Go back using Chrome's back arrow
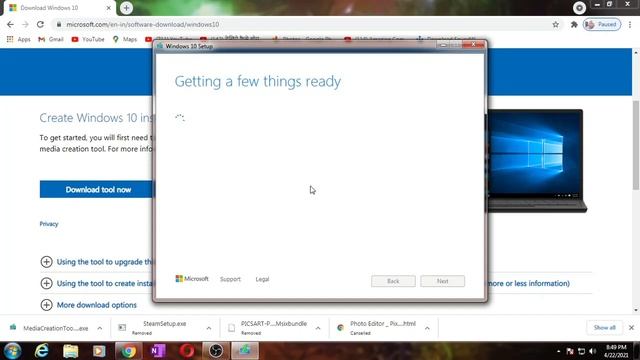This screenshot has width=640, height=360. click(x=10, y=24)
